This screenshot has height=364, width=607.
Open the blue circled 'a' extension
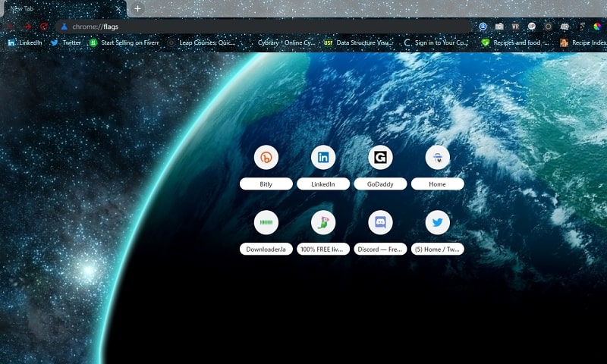pos(483,27)
